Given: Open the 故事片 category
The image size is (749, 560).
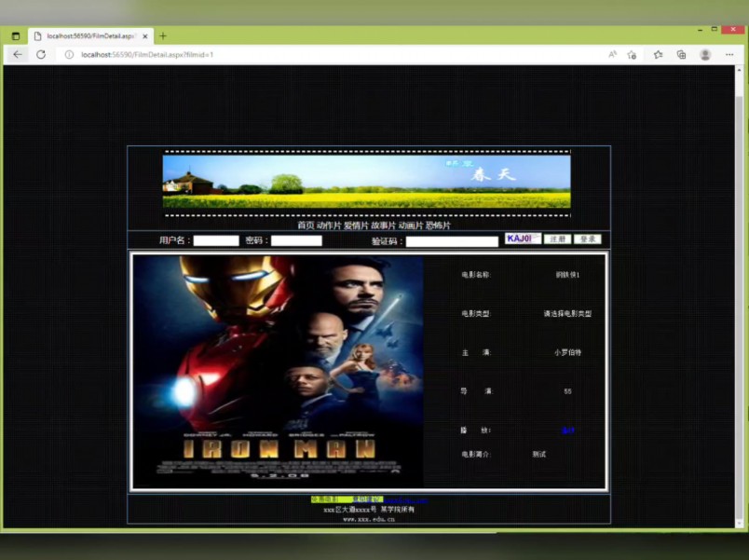Looking at the screenshot, I should (383, 225).
